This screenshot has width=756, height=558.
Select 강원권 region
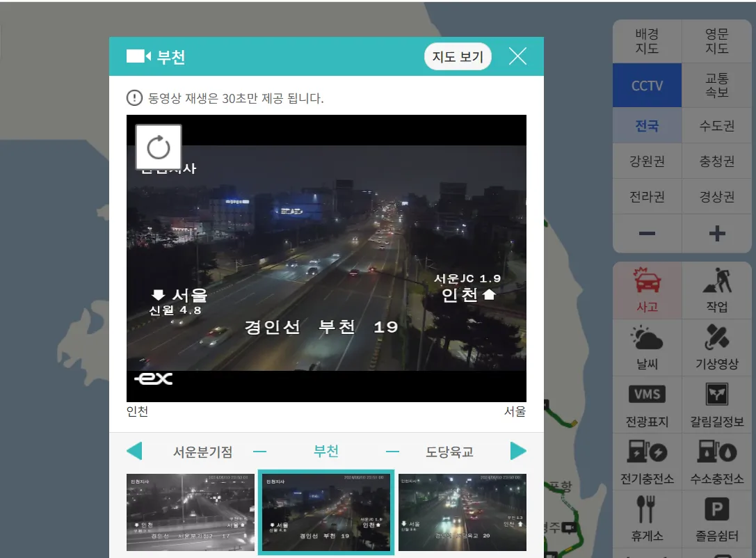[647, 161]
